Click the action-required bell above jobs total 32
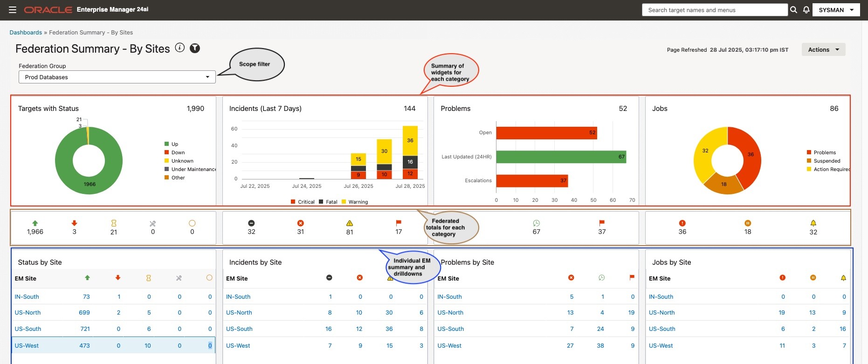 pyautogui.click(x=813, y=223)
